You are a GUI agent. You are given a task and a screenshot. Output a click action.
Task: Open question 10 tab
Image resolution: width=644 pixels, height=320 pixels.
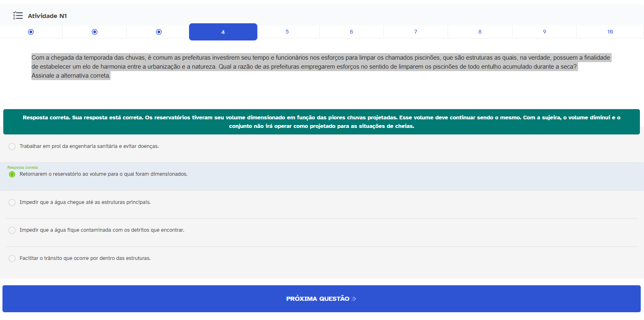point(610,32)
